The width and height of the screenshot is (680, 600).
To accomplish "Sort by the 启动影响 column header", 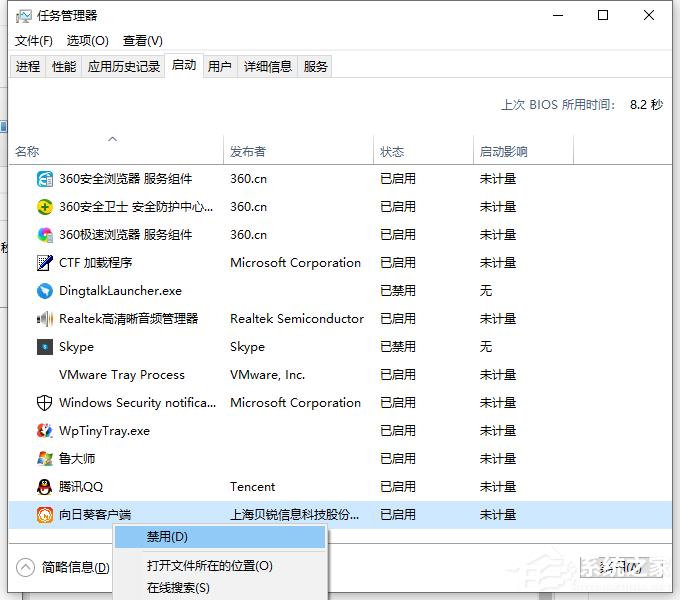I will (503, 152).
